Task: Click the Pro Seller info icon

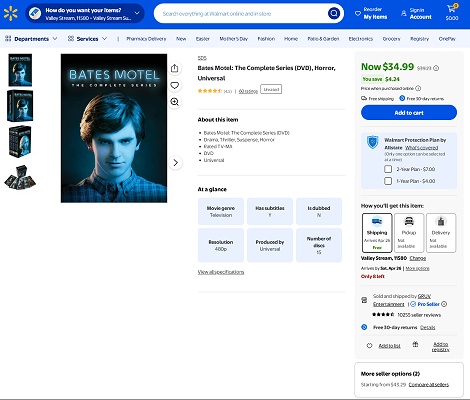Action: point(444,304)
